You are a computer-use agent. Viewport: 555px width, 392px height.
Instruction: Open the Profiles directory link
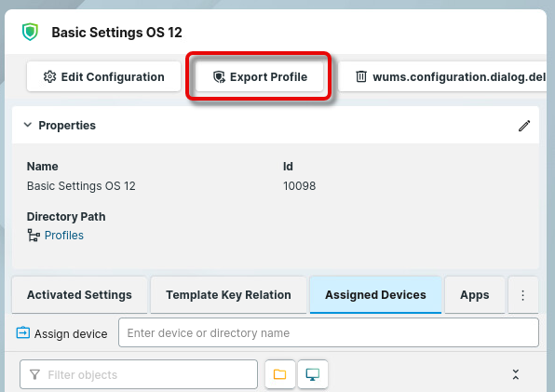(x=64, y=236)
